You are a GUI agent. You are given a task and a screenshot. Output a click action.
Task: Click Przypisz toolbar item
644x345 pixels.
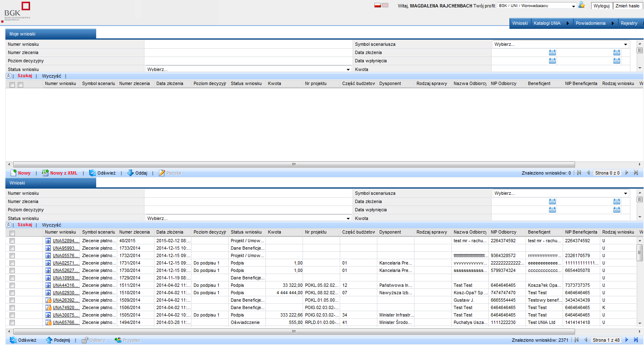coord(128,340)
